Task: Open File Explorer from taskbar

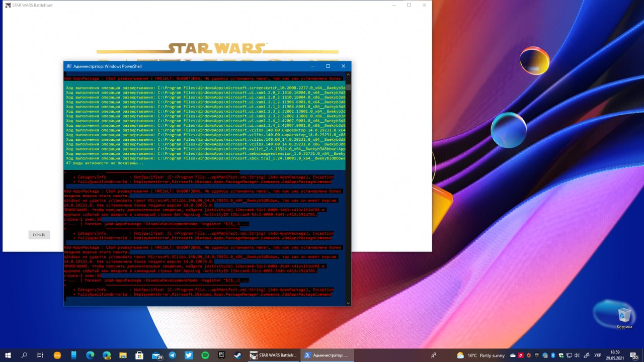Action: point(123,355)
